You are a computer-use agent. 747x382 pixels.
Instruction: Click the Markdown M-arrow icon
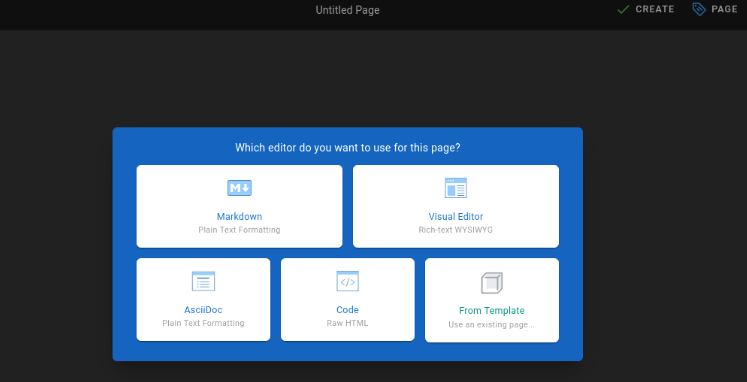point(239,188)
